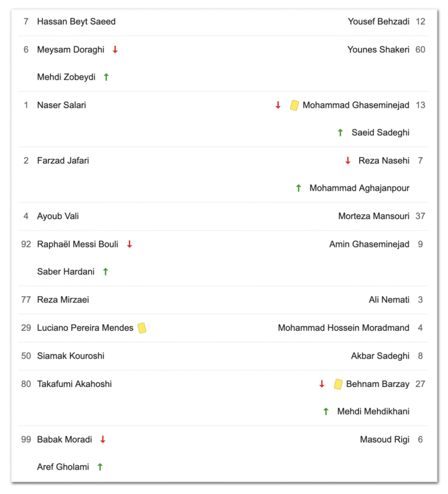448x494 pixels.
Task: Click green arrow beside Saeid Sadeghi
Action: click(340, 133)
